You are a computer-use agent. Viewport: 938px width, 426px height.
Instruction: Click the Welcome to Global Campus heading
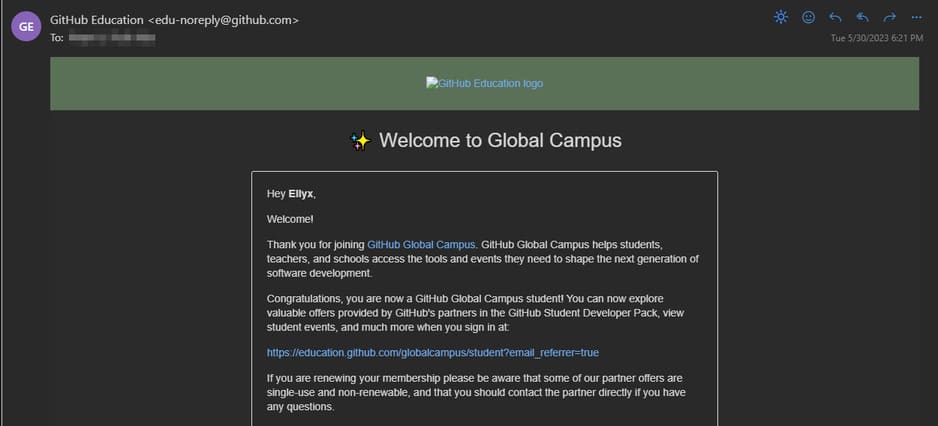click(485, 141)
